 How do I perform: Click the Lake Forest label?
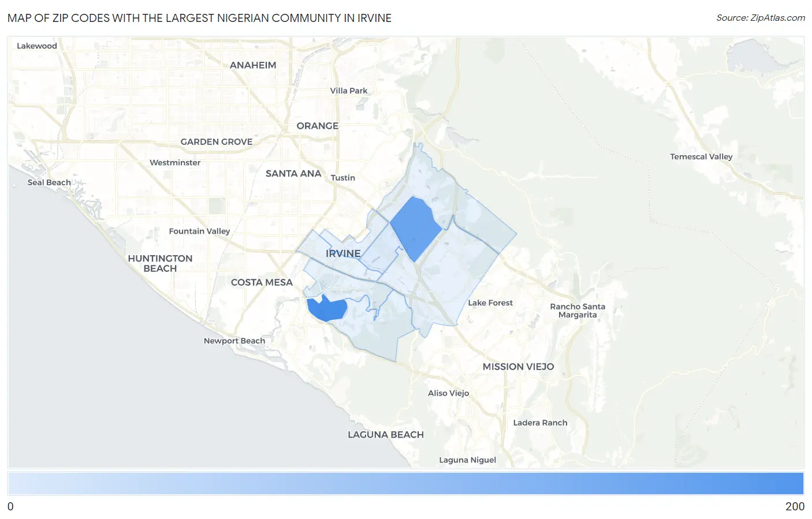(x=490, y=303)
